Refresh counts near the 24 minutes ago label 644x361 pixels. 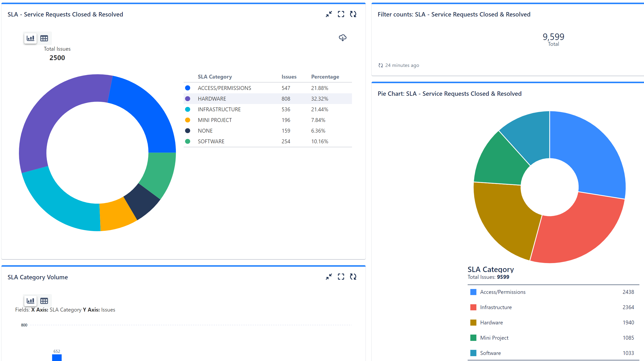(x=381, y=65)
